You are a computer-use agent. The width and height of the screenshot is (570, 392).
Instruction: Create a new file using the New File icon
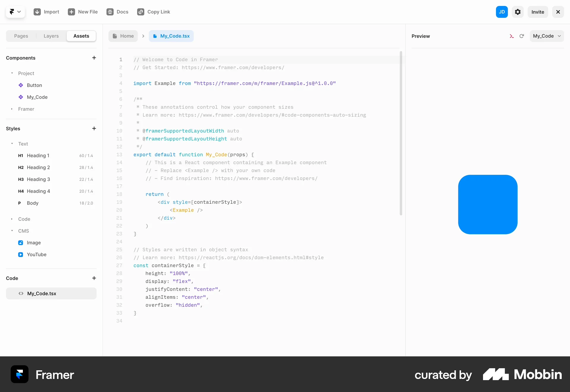coord(72,12)
